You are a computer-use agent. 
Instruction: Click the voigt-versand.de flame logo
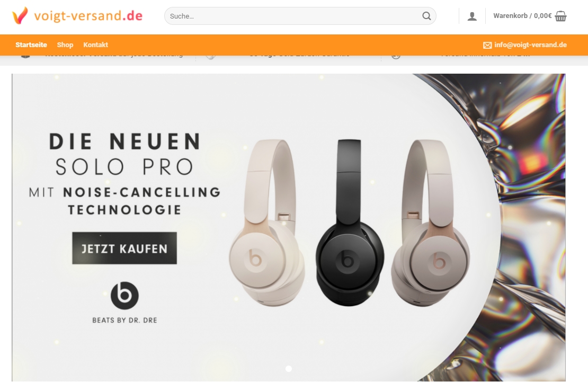20,15
